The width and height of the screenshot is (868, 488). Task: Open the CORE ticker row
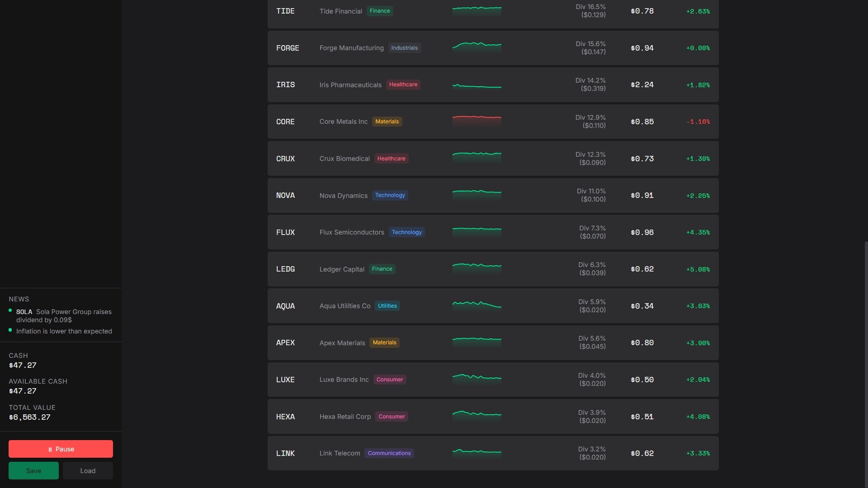[493, 122]
